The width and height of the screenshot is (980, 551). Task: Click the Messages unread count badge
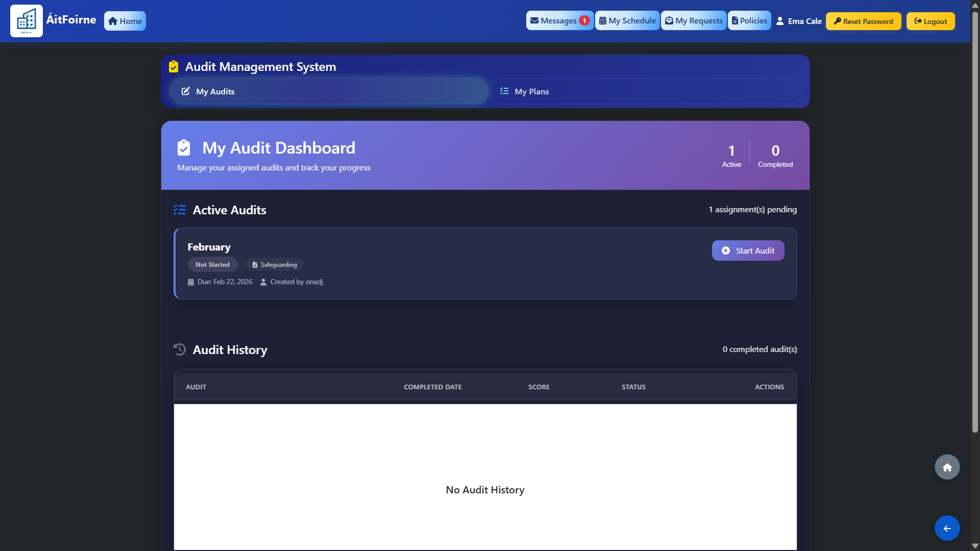(x=584, y=20)
